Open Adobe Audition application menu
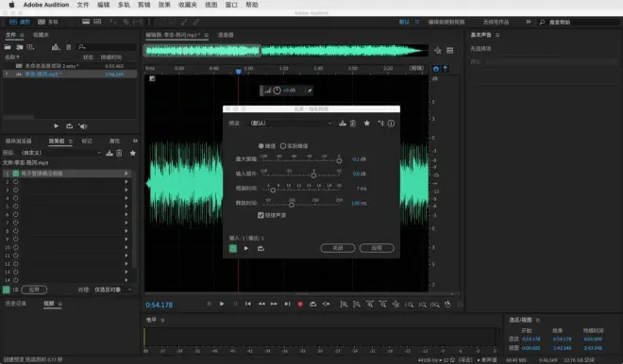The width and height of the screenshot is (623, 364). click(46, 5)
